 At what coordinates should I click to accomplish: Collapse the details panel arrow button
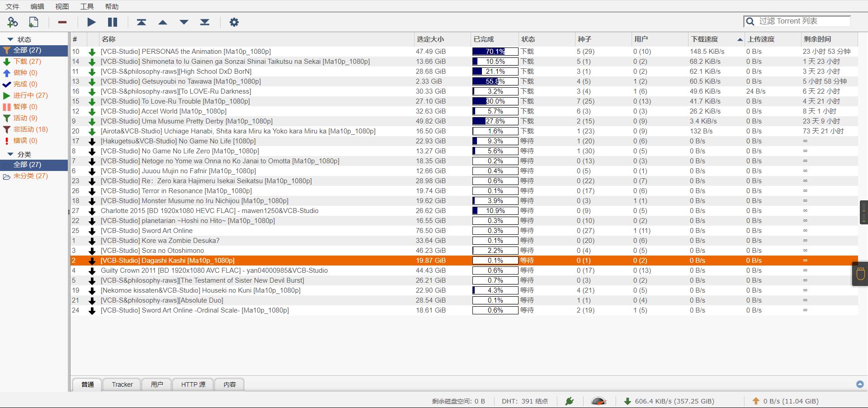click(860, 384)
